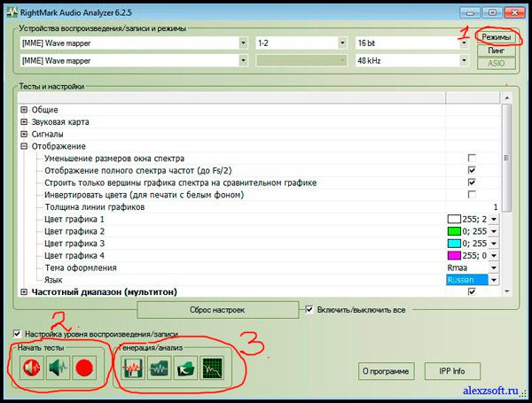
Task: Click the RightMark Audio Analyzer title bar icon
Action: click(x=12, y=12)
